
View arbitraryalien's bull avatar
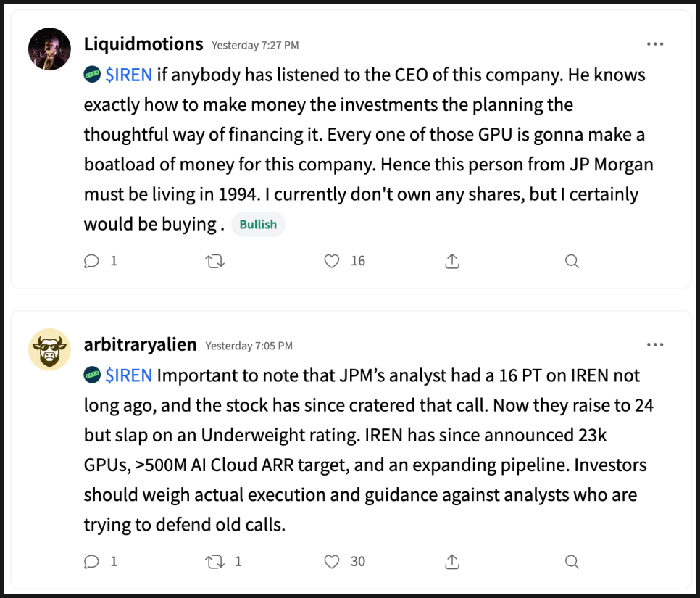[49, 349]
